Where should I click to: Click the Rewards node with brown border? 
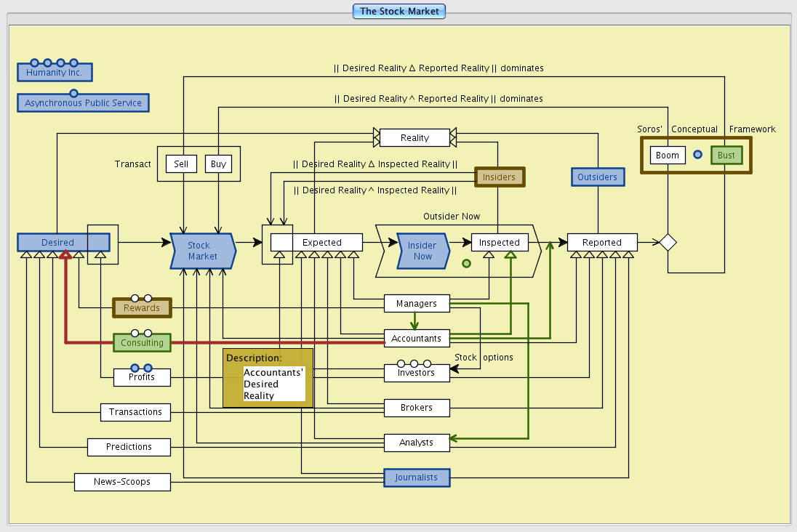(x=142, y=307)
